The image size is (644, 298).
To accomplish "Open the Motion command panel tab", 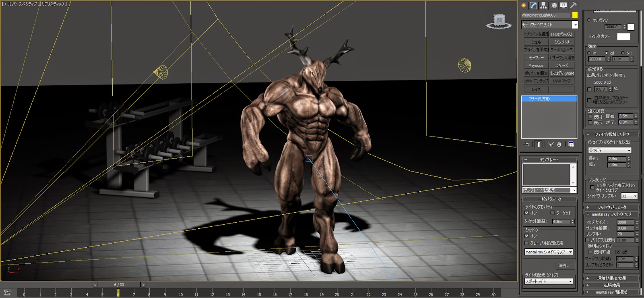I will pyautogui.click(x=554, y=5).
